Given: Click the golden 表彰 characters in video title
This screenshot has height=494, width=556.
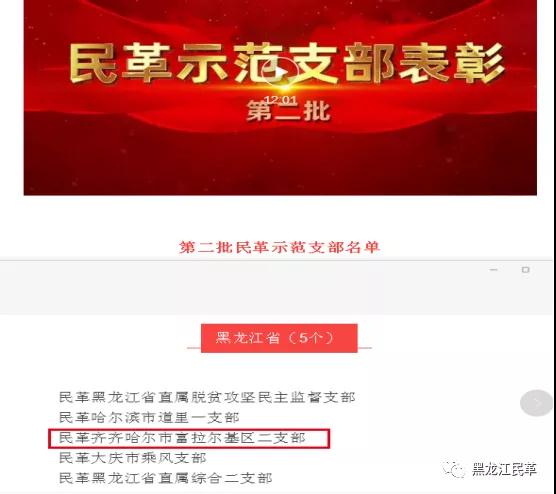Looking at the screenshot, I should point(453,63).
